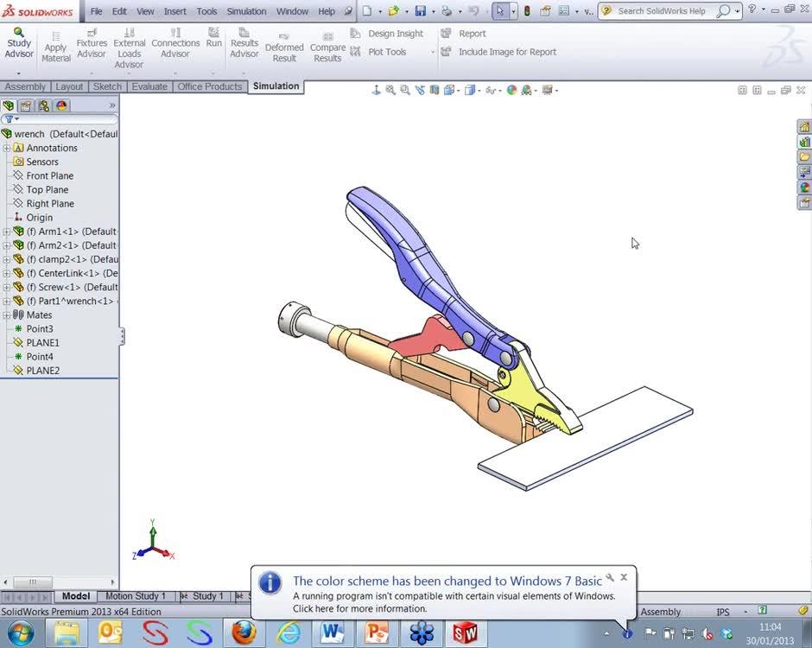Expand the Mates folder
Screen dimensions: 812x648
click(x=6, y=314)
